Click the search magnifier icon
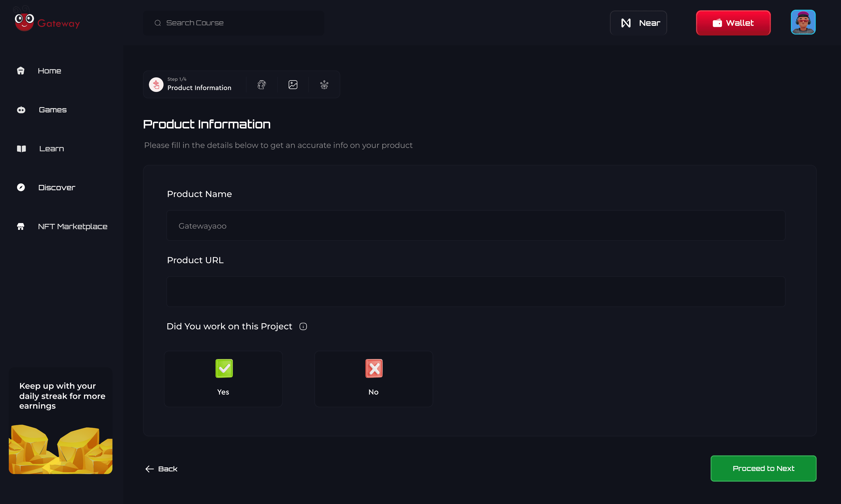841x504 pixels. 158,23
